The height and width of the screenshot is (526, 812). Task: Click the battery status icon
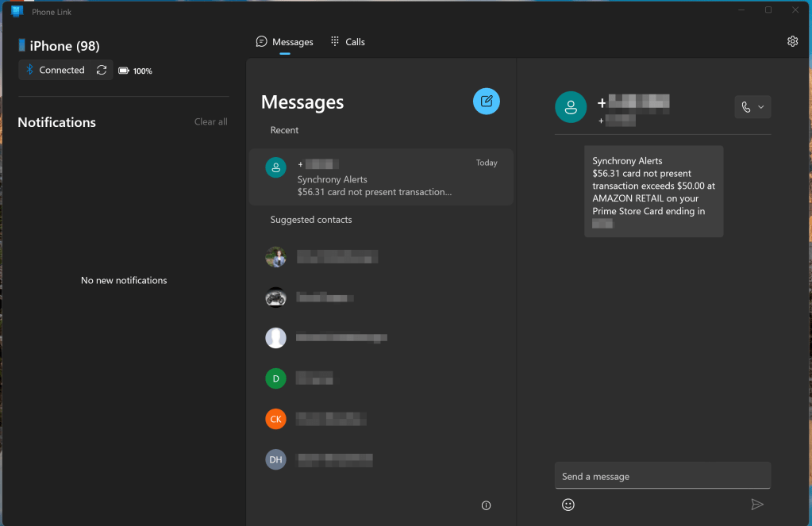(124, 71)
